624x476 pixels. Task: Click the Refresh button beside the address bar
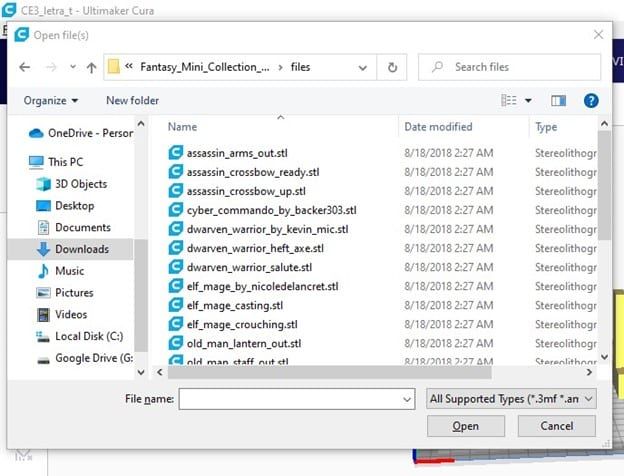pyautogui.click(x=393, y=67)
